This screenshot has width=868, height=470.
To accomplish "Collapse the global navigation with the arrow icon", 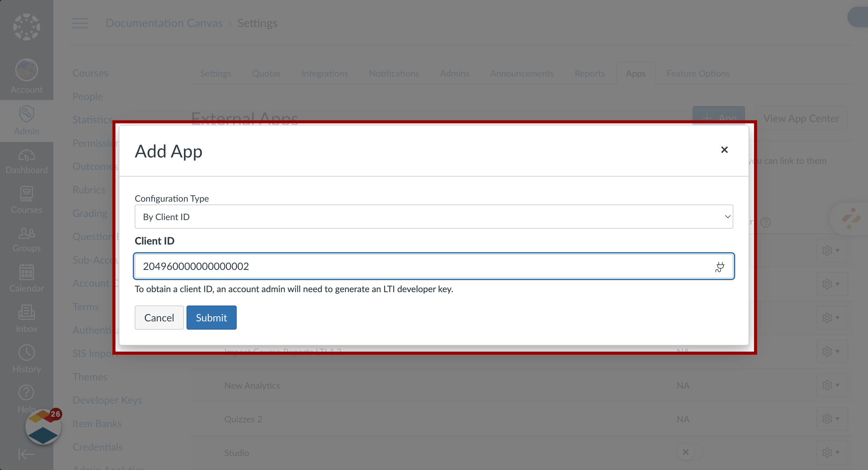I will click(x=27, y=454).
